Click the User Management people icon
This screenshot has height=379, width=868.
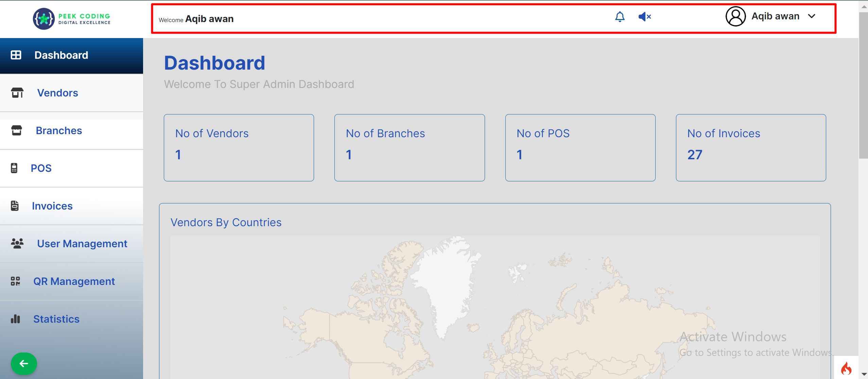click(x=17, y=243)
